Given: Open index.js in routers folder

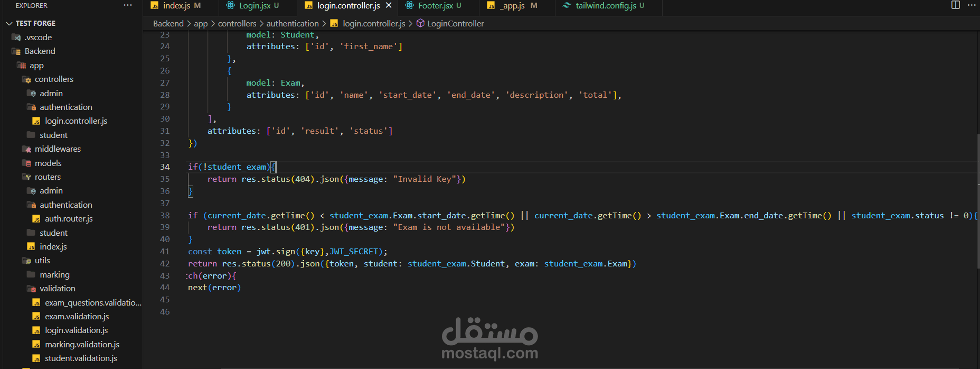Looking at the screenshot, I should click(x=53, y=247).
